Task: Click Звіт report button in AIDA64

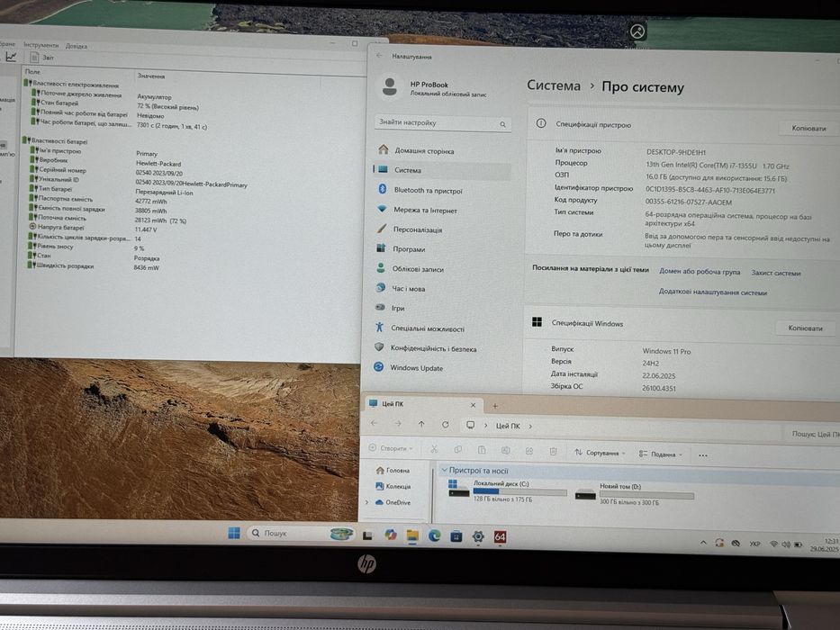Action: 42,58
